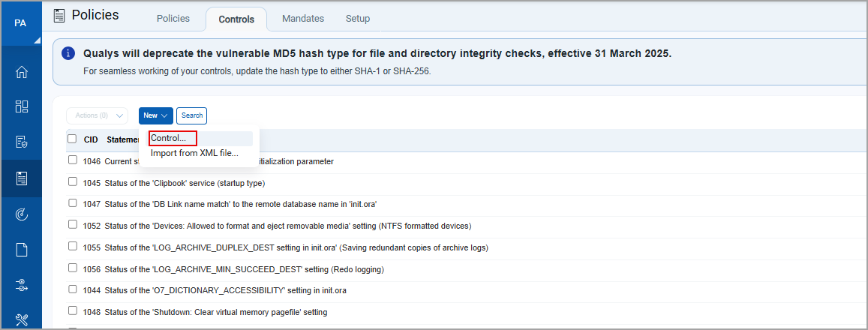Screen dimensions: 868x330
Task: Check the box for control 1045
Action: (73, 182)
